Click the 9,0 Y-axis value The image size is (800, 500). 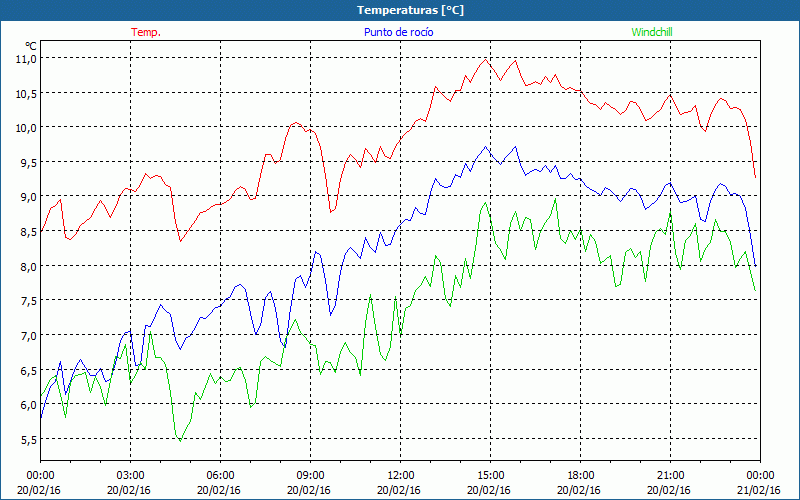click(x=28, y=196)
